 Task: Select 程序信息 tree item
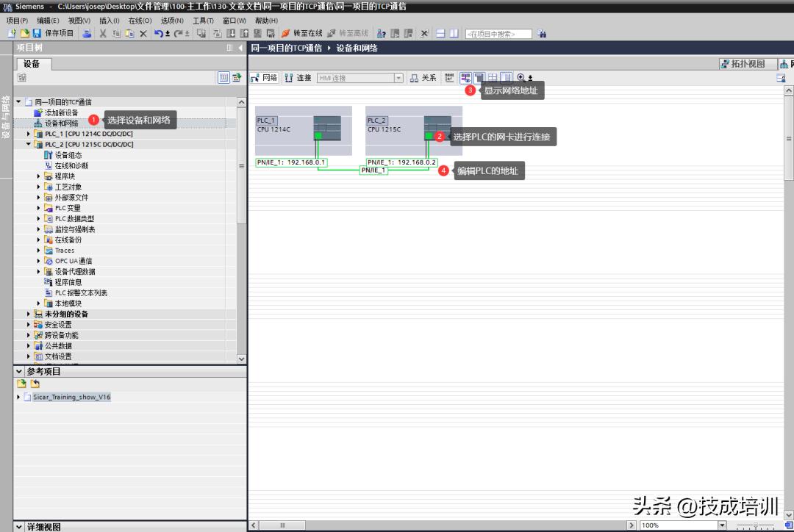click(68, 282)
